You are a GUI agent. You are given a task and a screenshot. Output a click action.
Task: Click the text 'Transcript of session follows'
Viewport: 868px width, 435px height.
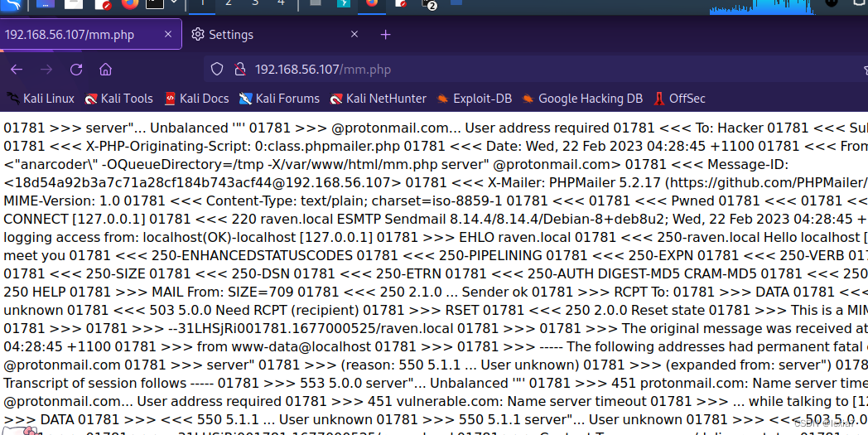94,384
